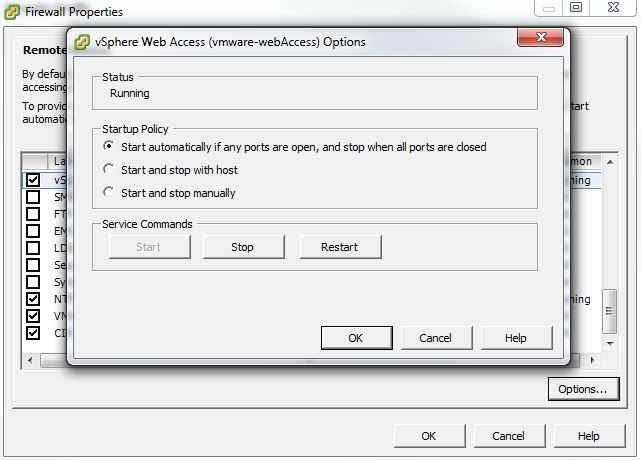The image size is (641, 461).
Task: Check the FT row checkbox in Firewall list
Action: click(33, 214)
